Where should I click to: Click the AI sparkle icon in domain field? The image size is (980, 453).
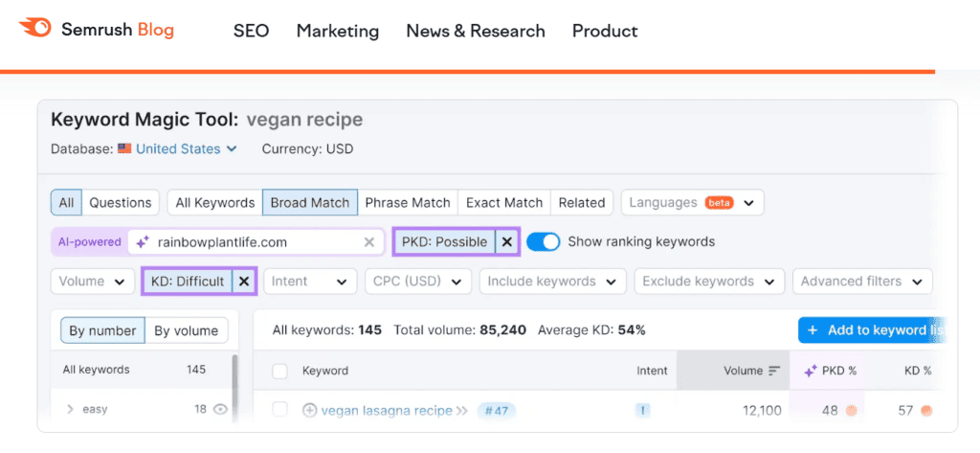[143, 242]
